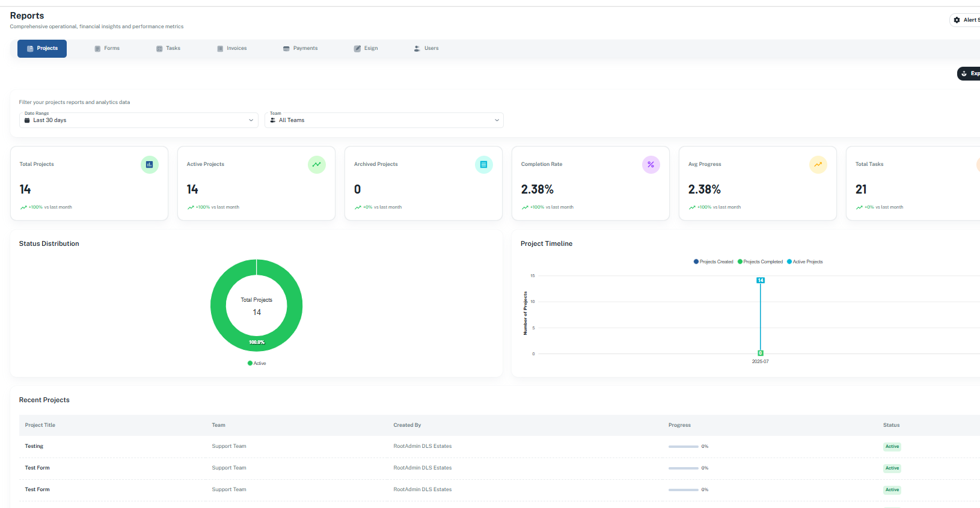Click the Total Tasks trend arrow icon
The height and width of the screenshot is (508, 980).
click(x=859, y=207)
